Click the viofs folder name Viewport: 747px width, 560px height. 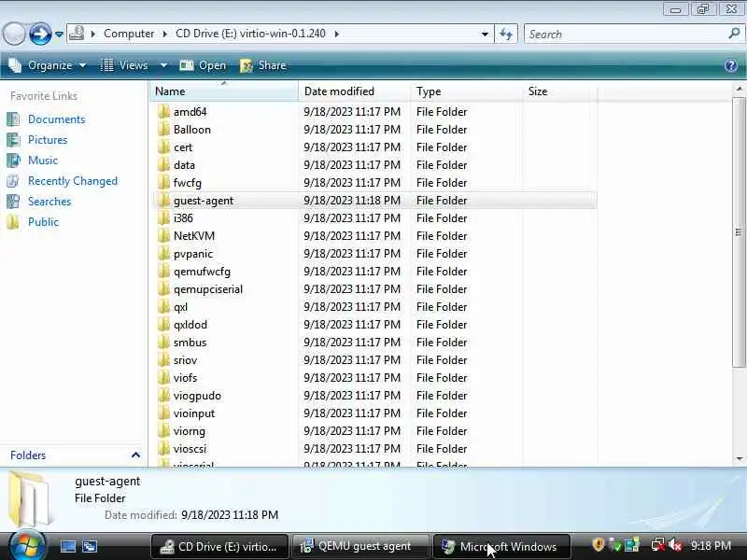click(185, 378)
